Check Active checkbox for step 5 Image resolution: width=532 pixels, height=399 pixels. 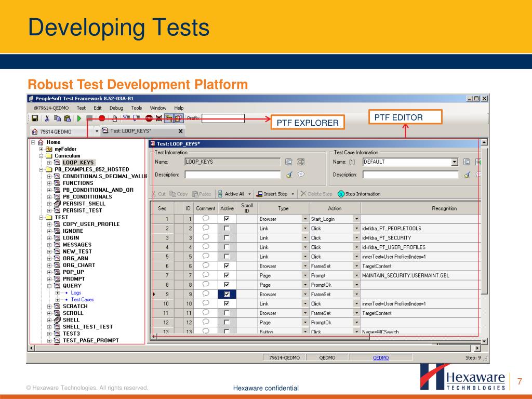click(x=227, y=257)
